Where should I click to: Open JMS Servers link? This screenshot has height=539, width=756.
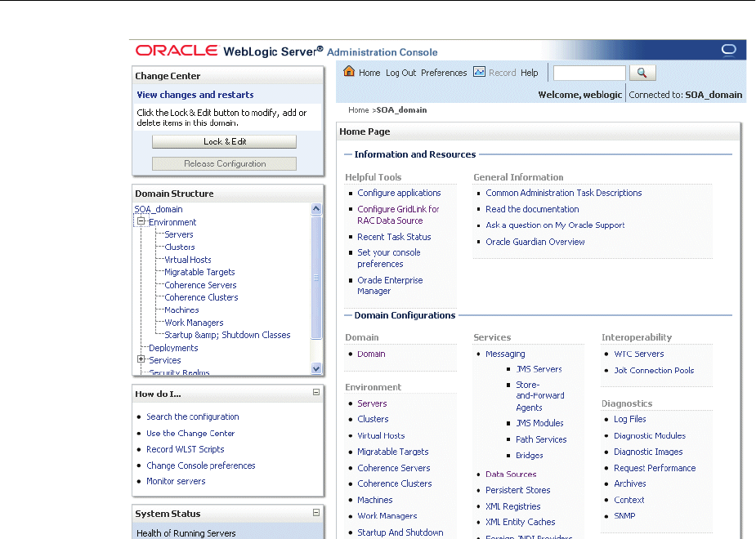coord(539,369)
